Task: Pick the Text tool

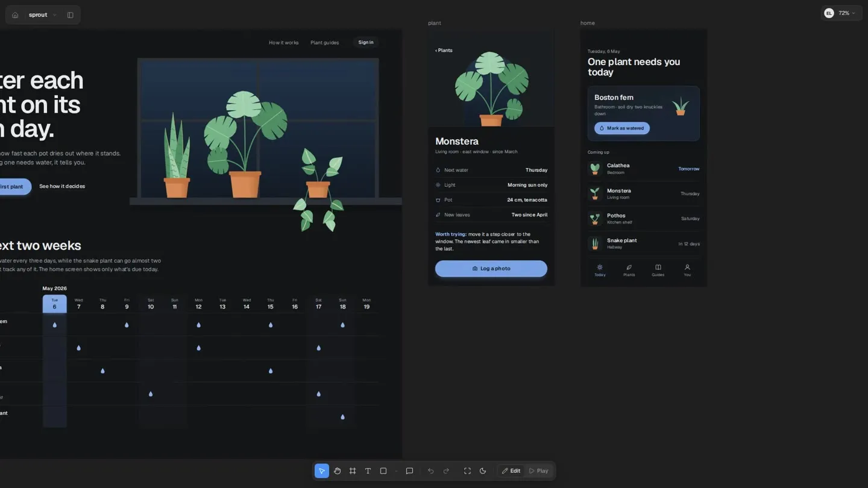Action: pyautogui.click(x=368, y=471)
